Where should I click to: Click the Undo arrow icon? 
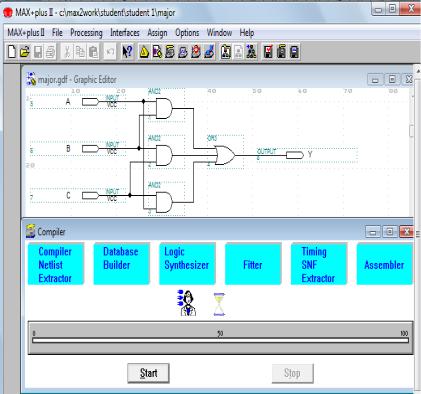click(x=110, y=52)
